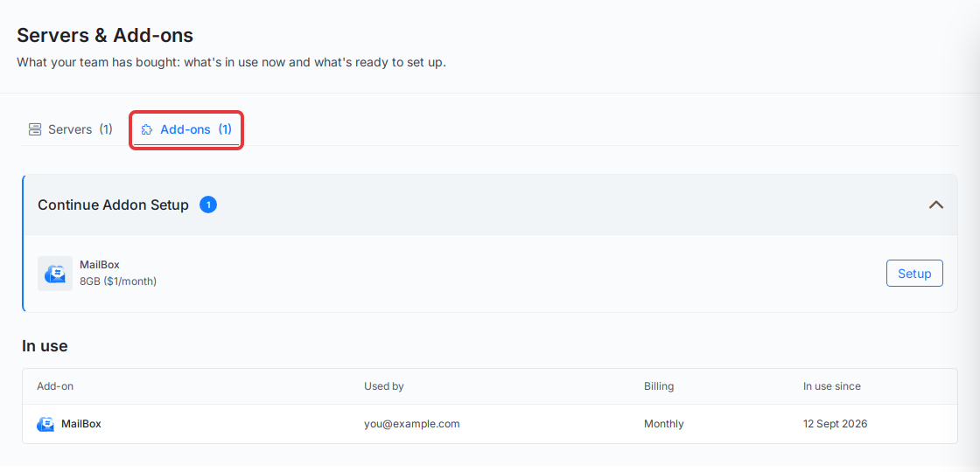Click the you@example.com cell
Viewport: 980px width, 472px height.
click(412, 424)
